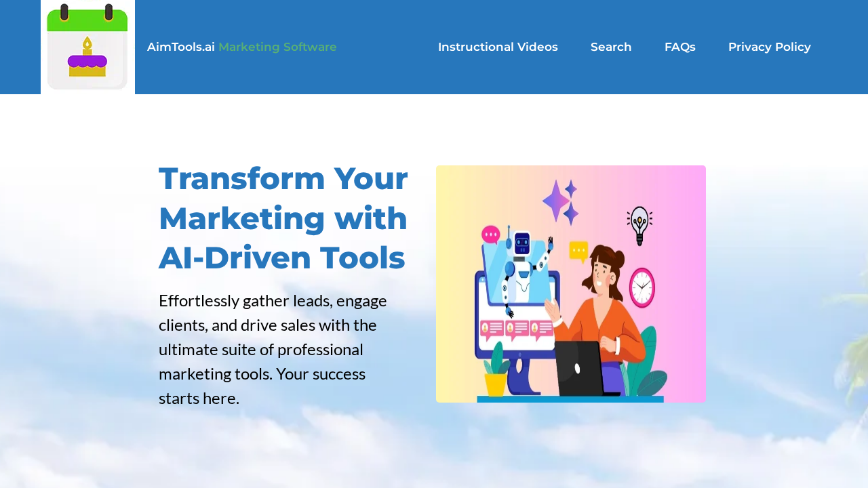Click the lightbulb icon in the illustration

point(639,225)
